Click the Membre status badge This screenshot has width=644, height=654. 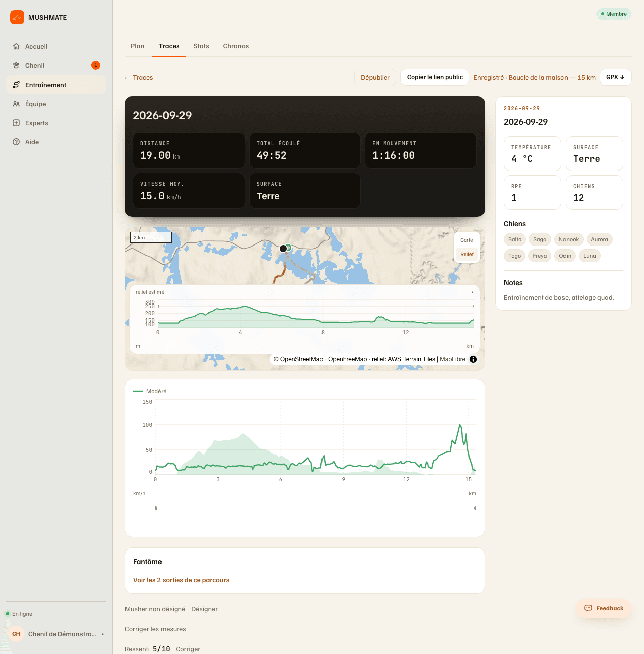coord(614,14)
